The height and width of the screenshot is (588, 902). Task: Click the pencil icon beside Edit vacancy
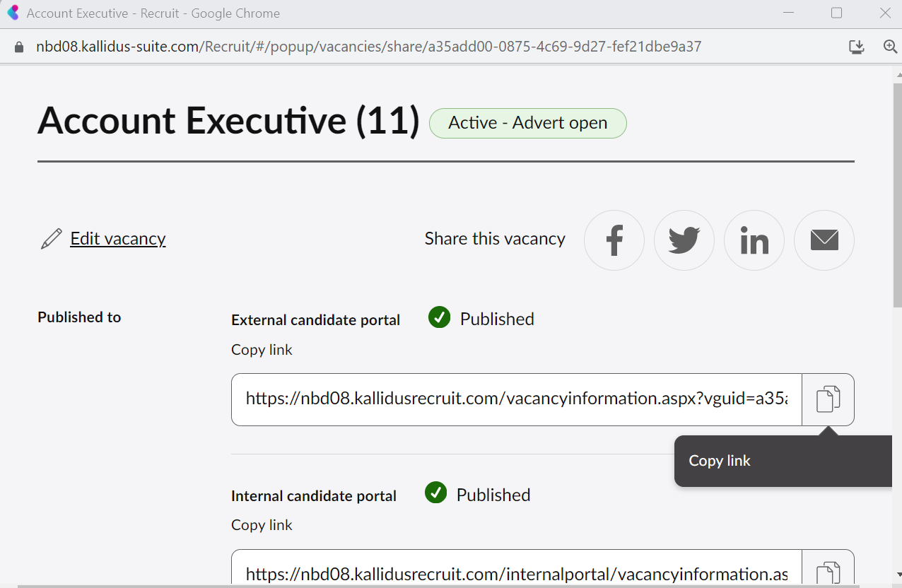tap(51, 239)
